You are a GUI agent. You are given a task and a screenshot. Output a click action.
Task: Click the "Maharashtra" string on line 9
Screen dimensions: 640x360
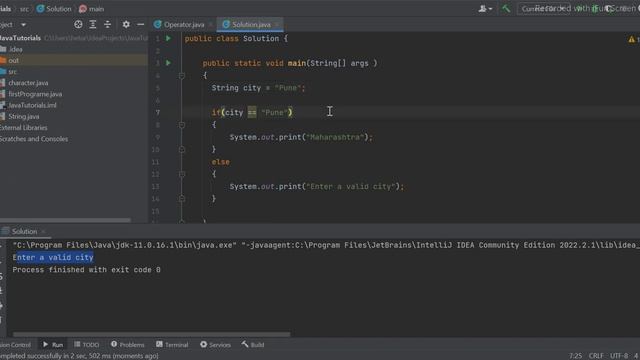click(x=335, y=137)
